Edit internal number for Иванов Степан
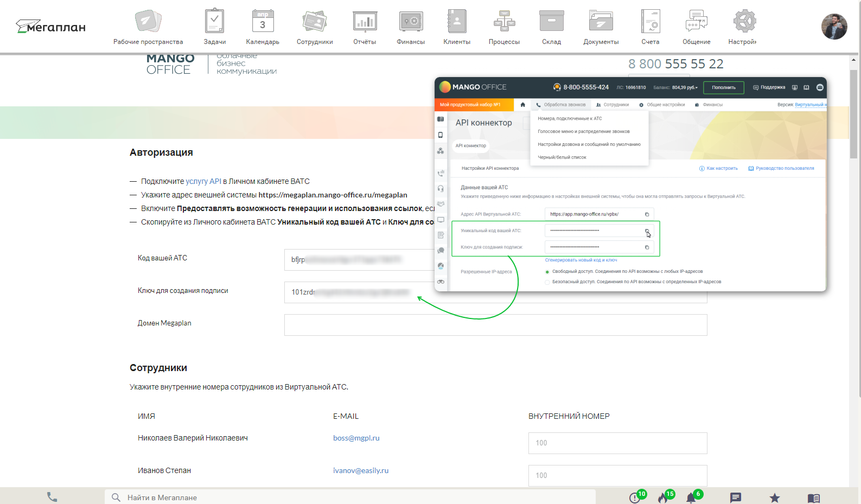861x504 pixels. pos(618,476)
